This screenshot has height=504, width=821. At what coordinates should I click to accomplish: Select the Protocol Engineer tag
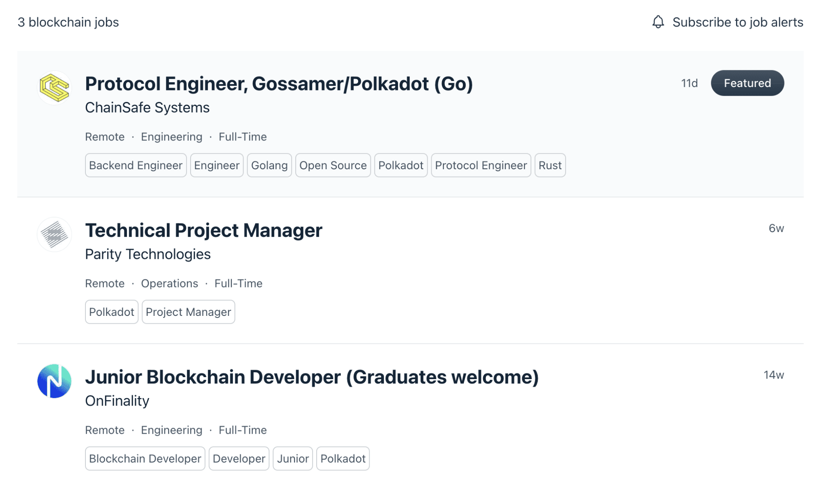tap(481, 165)
